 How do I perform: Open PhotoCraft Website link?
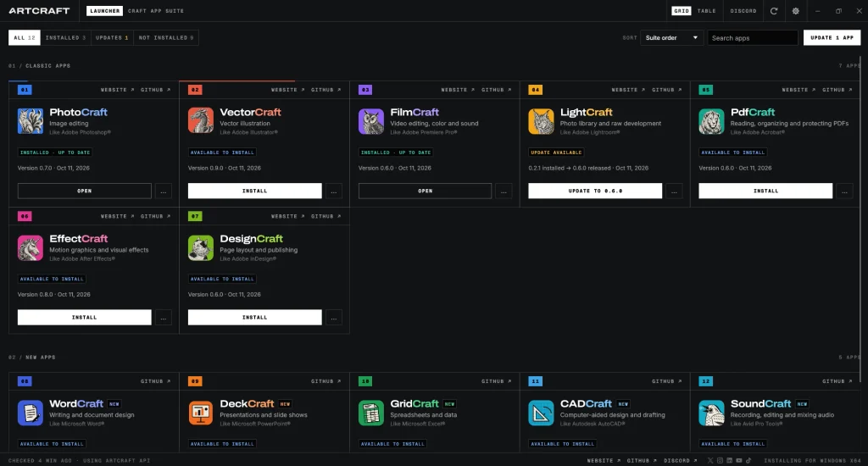(117, 90)
